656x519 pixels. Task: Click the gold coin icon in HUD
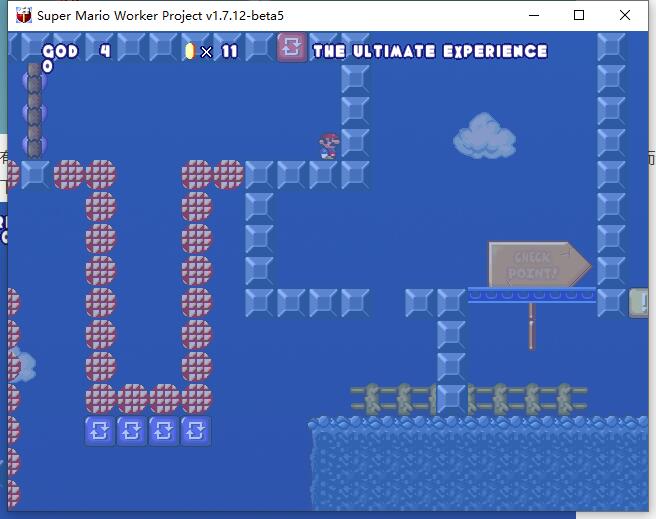[190, 51]
